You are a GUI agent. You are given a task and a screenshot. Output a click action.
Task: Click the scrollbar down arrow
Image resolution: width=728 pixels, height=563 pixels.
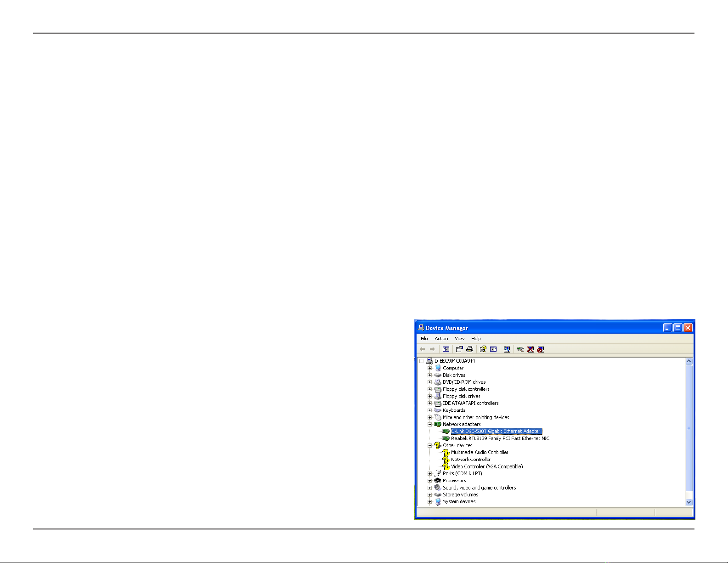688,502
